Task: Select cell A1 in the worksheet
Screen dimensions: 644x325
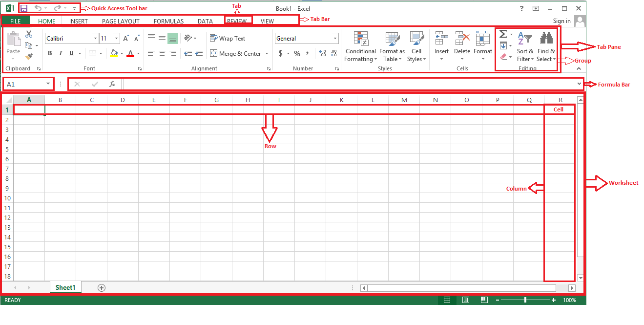Action: [29, 109]
